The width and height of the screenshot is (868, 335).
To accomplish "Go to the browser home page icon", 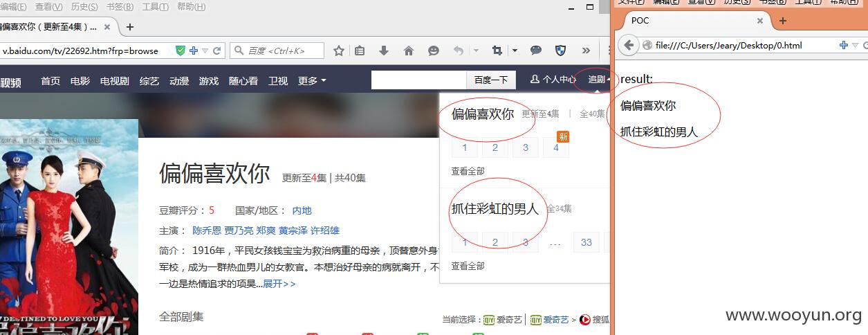I will click(409, 51).
